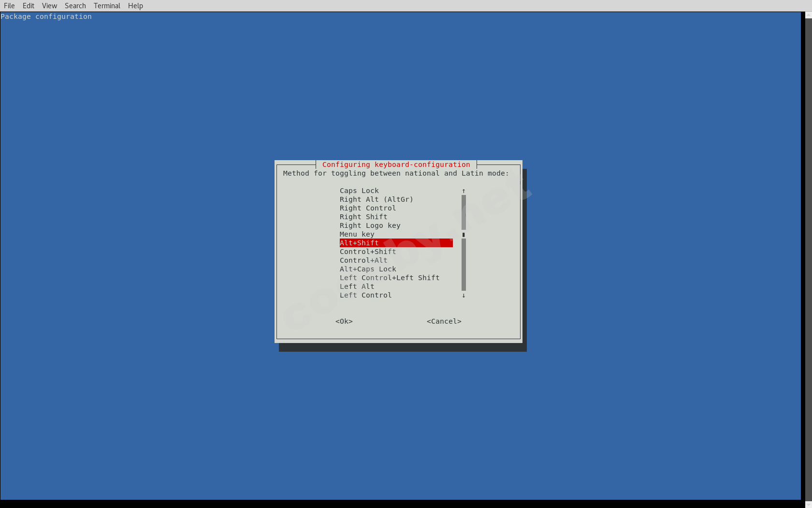
Task: Select Control+Alt toggle method
Action: (x=363, y=260)
